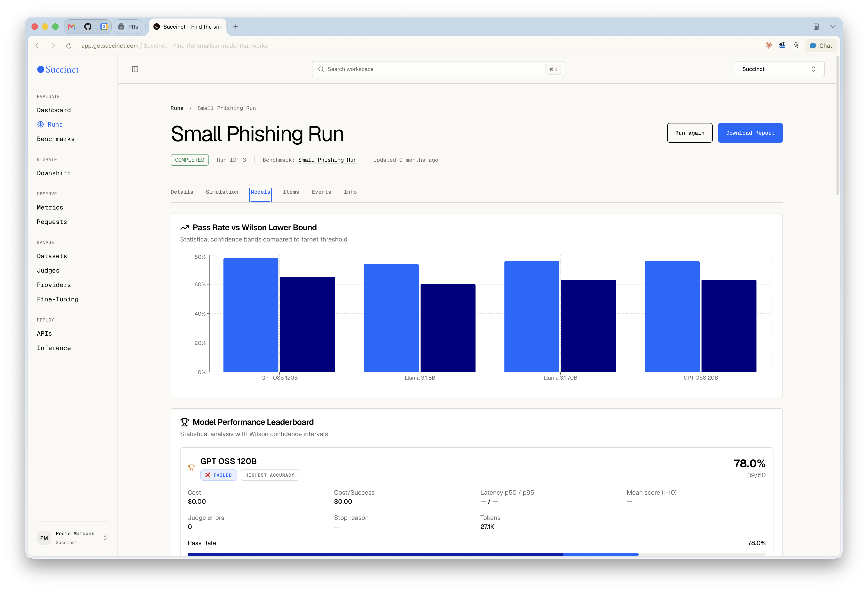Screen dimensions: 868x592
Task: Select the Models tab
Action: click(x=260, y=192)
